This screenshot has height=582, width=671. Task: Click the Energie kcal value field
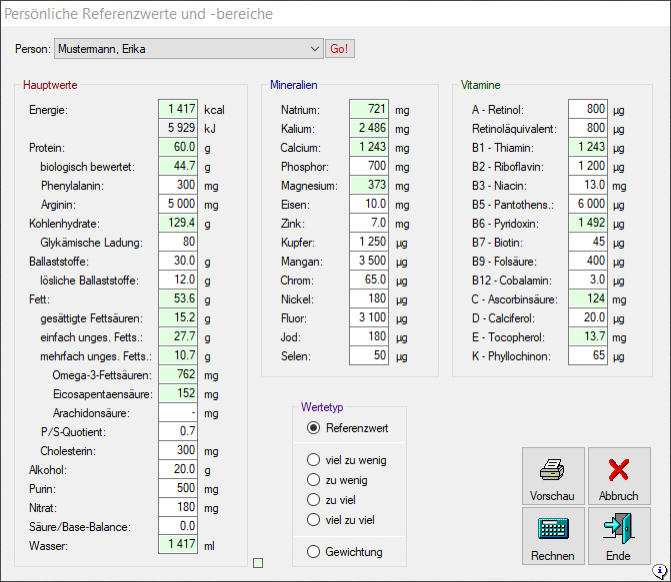pyautogui.click(x=178, y=109)
